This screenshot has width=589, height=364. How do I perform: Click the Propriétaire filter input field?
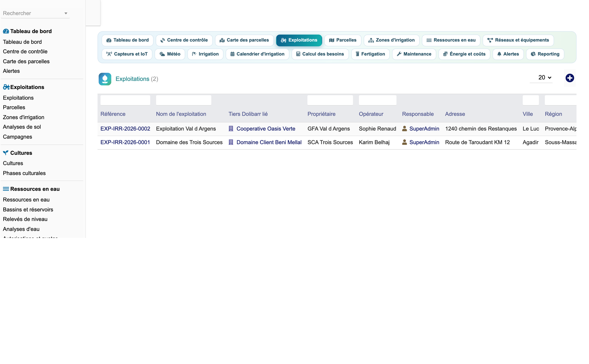330,100
